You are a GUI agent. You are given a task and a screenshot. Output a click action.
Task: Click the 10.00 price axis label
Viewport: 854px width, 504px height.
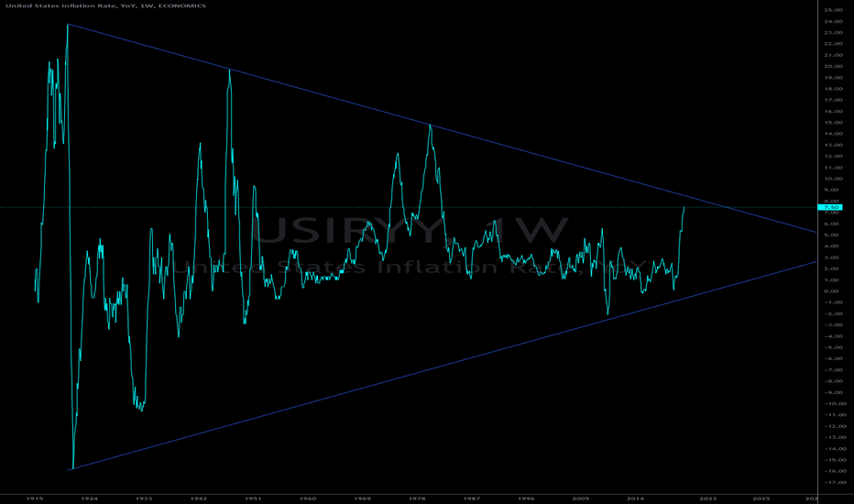click(834, 179)
